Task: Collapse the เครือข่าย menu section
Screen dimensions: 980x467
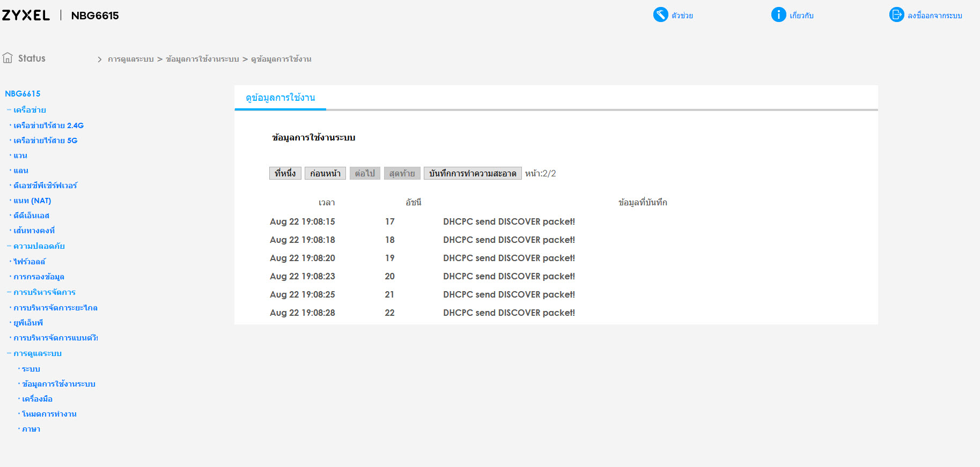Action: [9, 110]
